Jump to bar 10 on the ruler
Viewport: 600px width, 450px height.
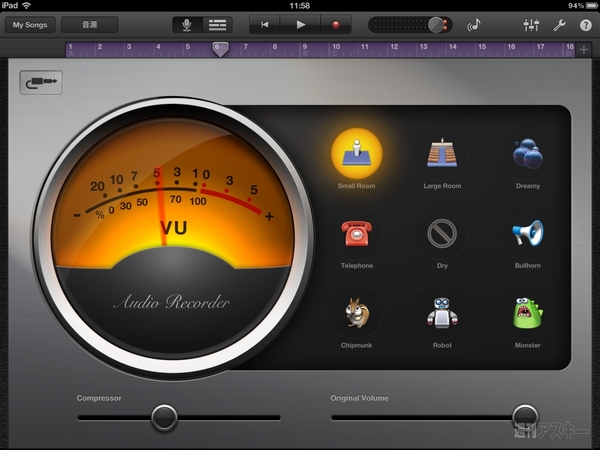[x=336, y=47]
